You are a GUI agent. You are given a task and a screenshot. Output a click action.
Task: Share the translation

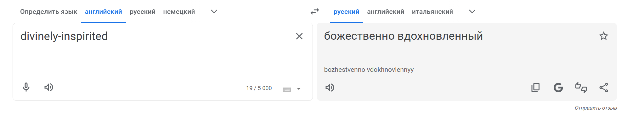[604, 88]
